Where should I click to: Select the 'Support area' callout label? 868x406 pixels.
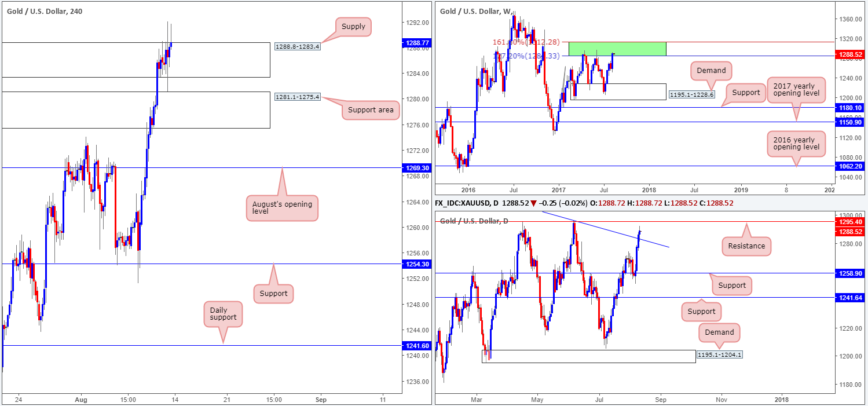(x=371, y=109)
